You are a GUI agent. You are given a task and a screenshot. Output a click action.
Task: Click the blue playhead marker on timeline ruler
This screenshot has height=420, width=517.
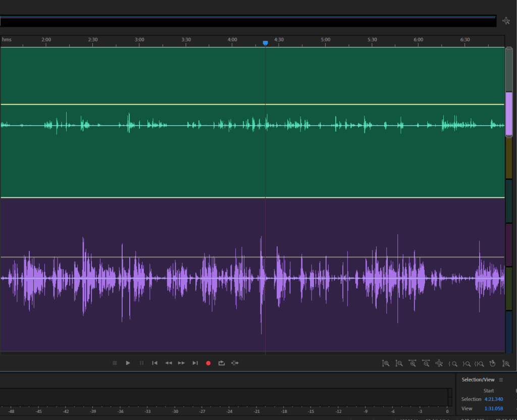tap(265, 43)
